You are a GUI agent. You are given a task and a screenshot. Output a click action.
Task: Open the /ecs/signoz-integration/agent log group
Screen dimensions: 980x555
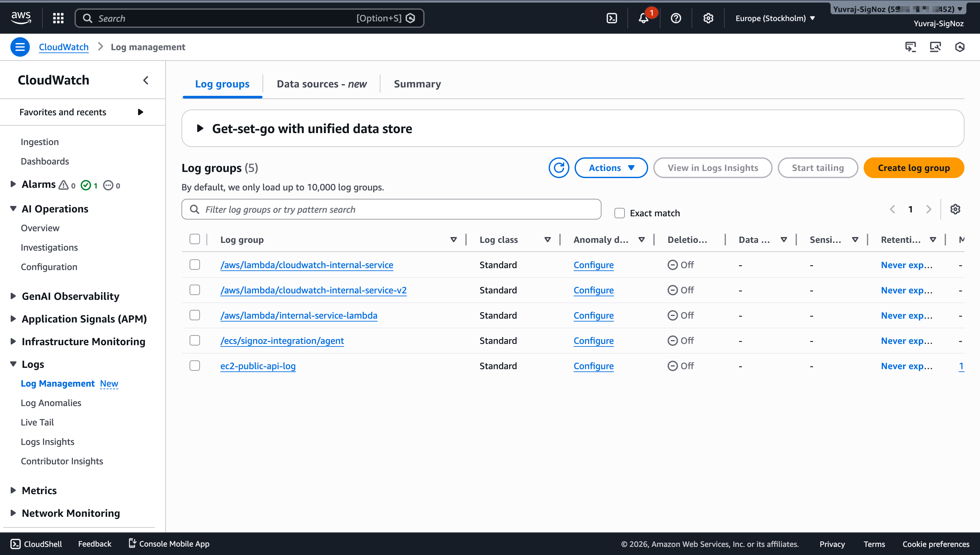pyautogui.click(x=282, y=340)
